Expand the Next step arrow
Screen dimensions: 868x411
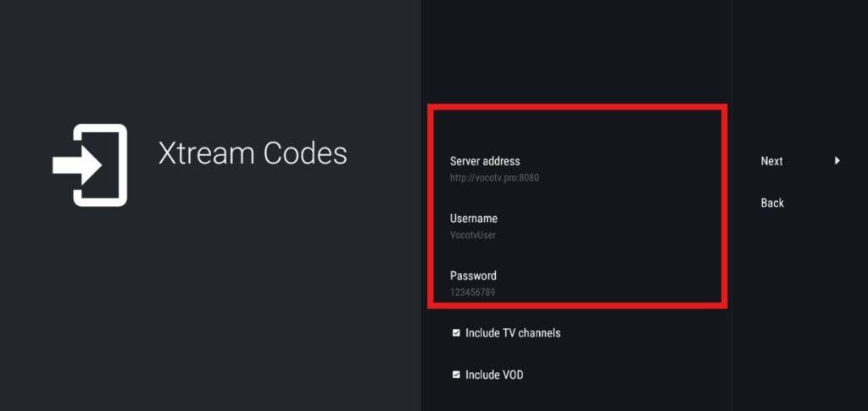tap(837, 160)
